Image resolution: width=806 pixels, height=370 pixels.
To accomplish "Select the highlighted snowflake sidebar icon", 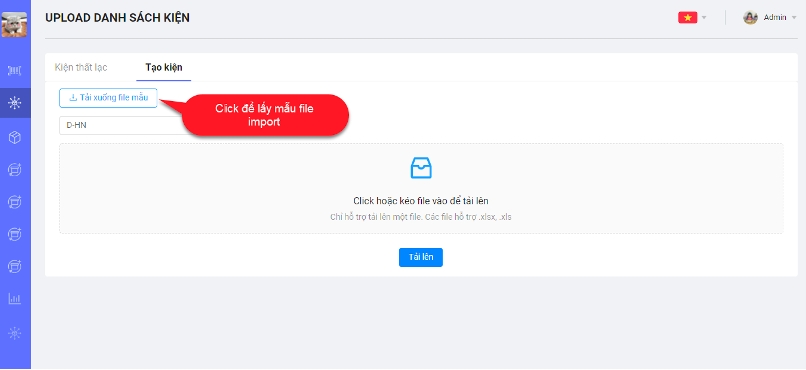I will tap(15, 103).
